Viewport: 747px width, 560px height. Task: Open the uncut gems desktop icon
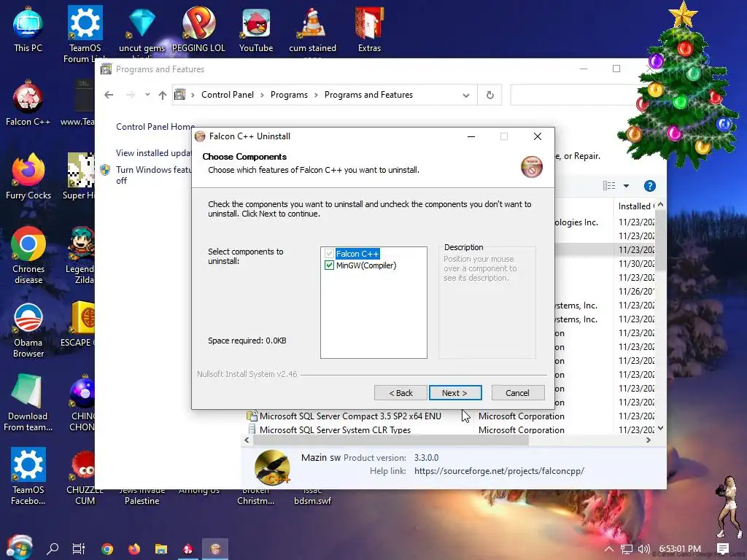pyautogui.click(x=142, y=30)
